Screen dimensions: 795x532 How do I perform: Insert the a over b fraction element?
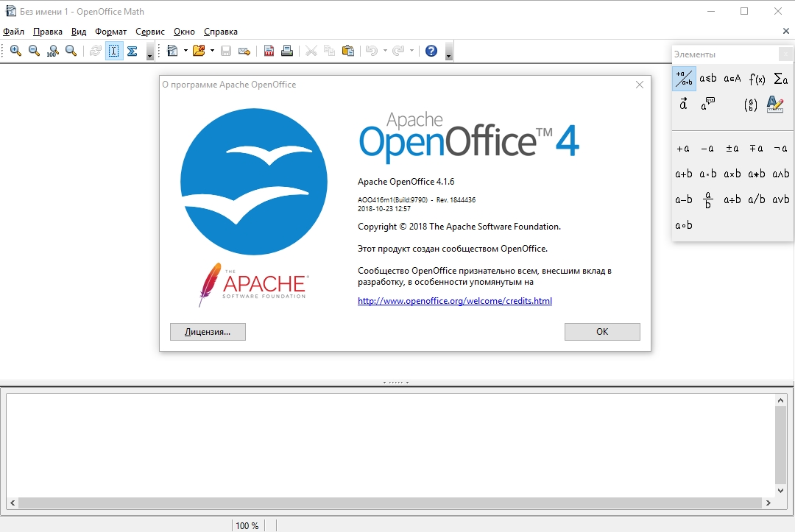click(708, 199)
